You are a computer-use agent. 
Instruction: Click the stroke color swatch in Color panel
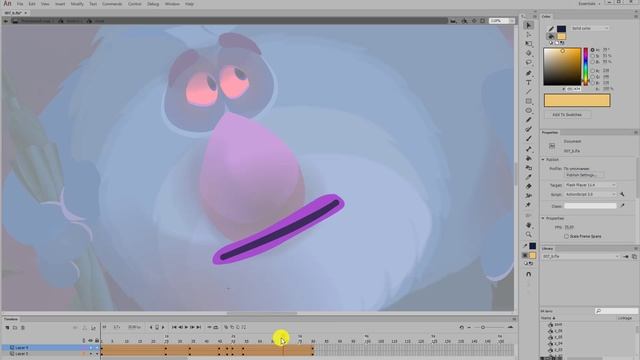(562, 29)
